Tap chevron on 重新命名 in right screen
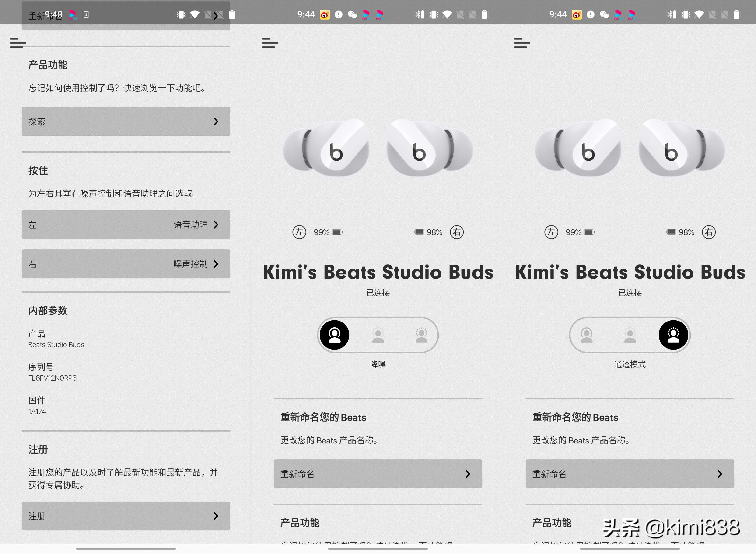 click(x=720, y=474)
